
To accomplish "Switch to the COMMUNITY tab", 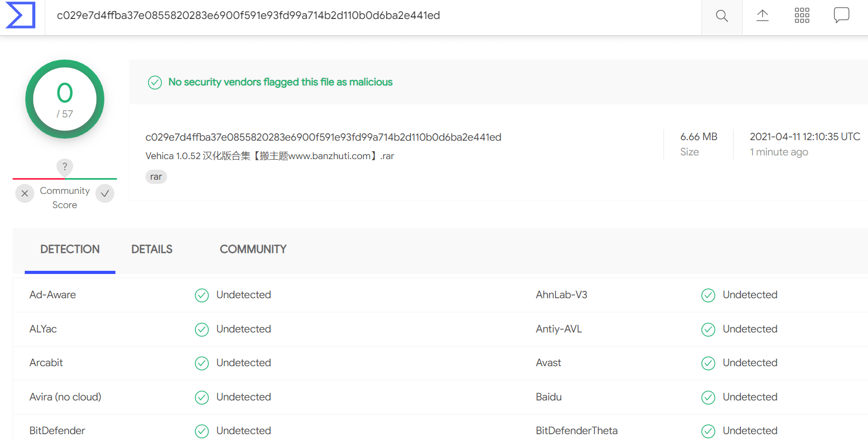I will click(253, 249).
